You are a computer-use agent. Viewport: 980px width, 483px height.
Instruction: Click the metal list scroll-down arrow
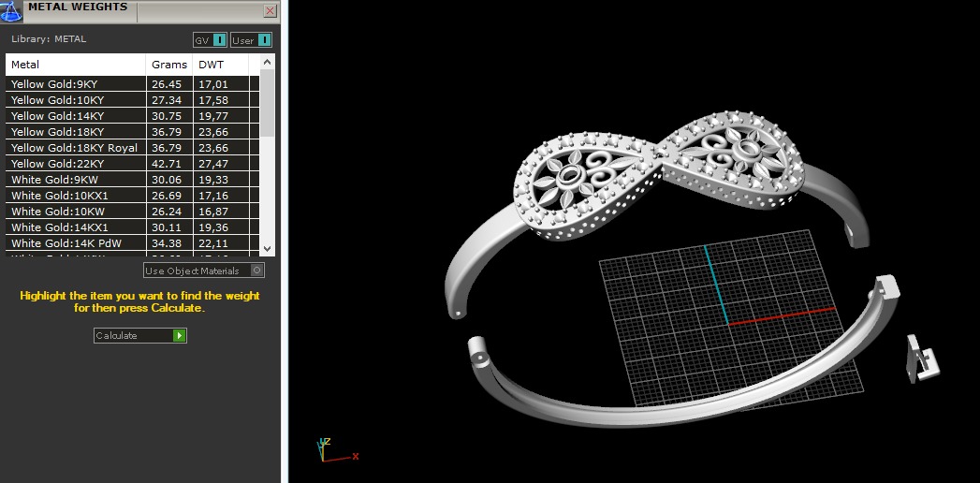267,248
